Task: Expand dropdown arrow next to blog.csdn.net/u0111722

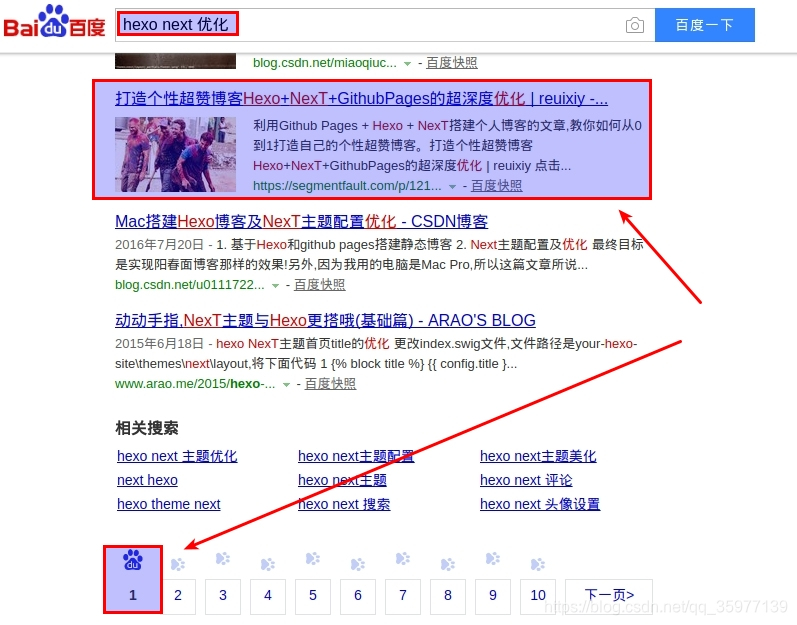Action: tap(275, 286)
